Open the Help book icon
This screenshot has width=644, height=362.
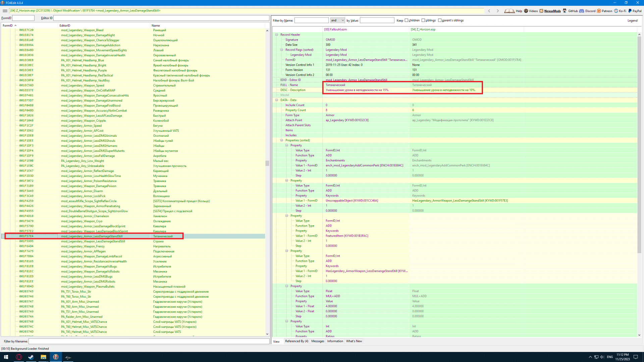[509, 11]
